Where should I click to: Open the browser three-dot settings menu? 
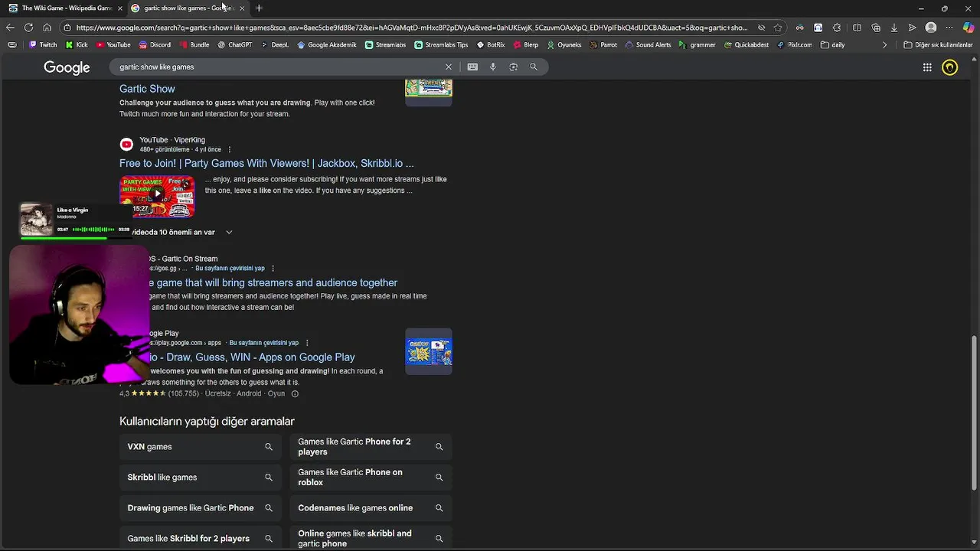coord(949,28)
